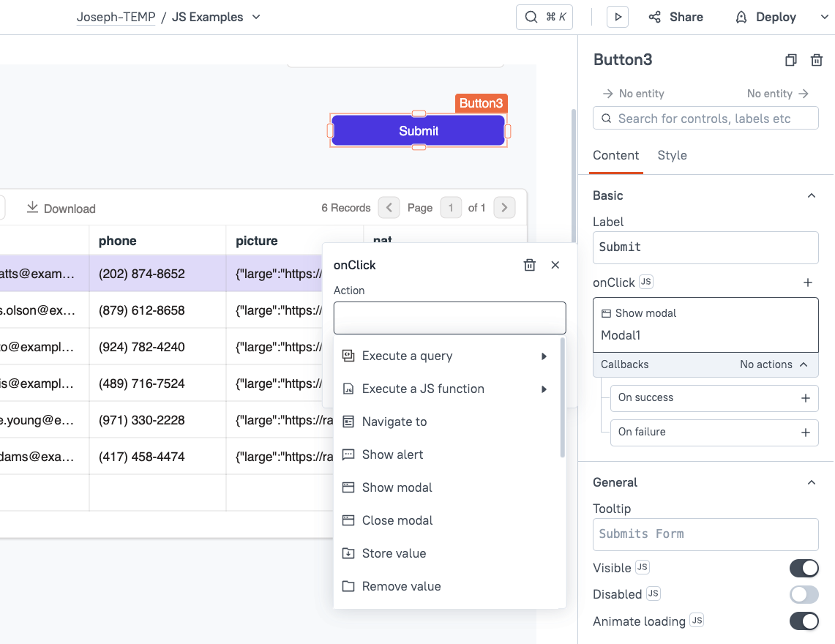Open the JS Examples page dropdown

tap(253, 17)
